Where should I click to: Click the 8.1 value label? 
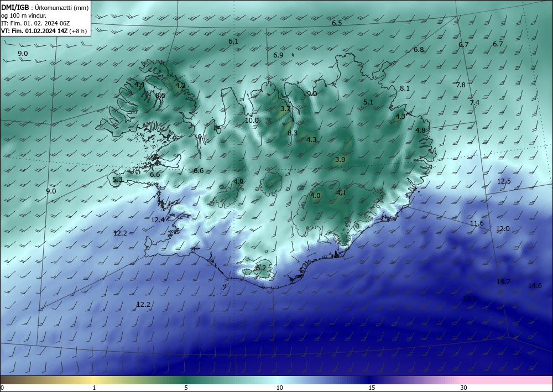click(x=405, y=88)
